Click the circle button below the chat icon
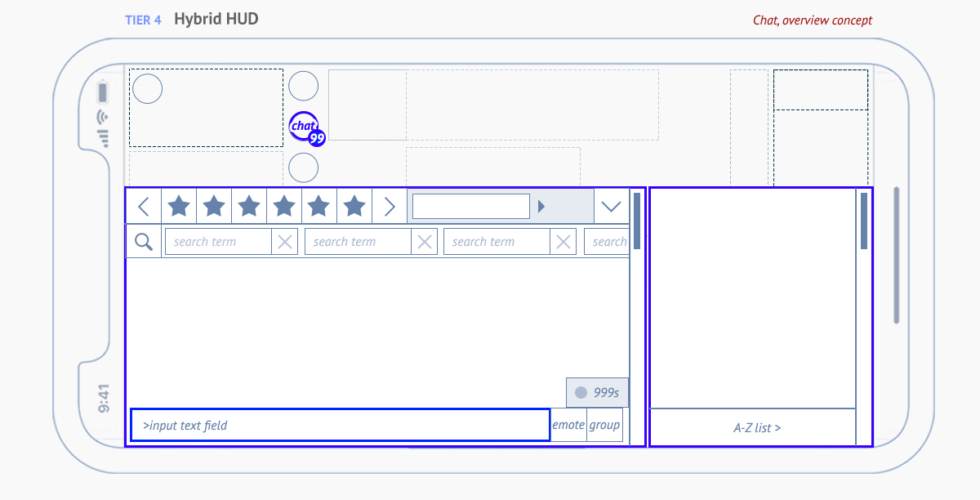The height and width of the screenshot is (500, 980). click(304, 167)
